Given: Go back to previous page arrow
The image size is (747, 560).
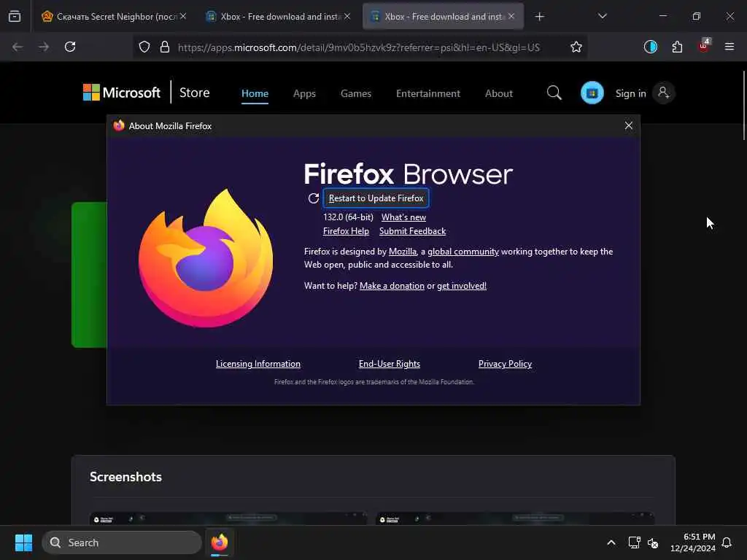Looking at the screenshot, I should 18,47.
